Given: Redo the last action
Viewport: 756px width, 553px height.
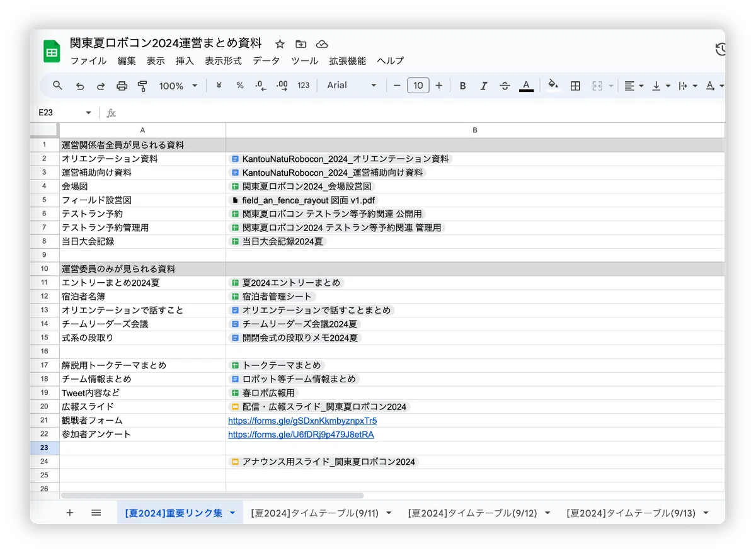Looking at the screenshot, I should [101, 86].
